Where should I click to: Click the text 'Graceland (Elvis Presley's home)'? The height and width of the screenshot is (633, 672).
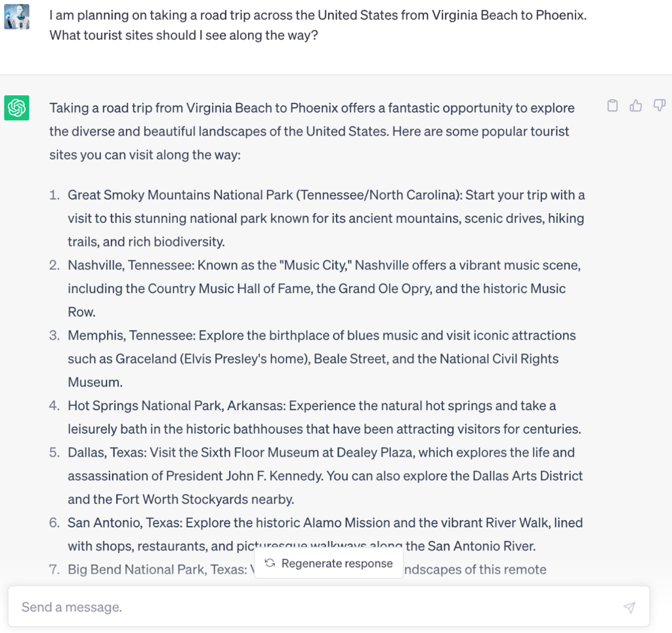pyautogui.click(x=213, y=358)
